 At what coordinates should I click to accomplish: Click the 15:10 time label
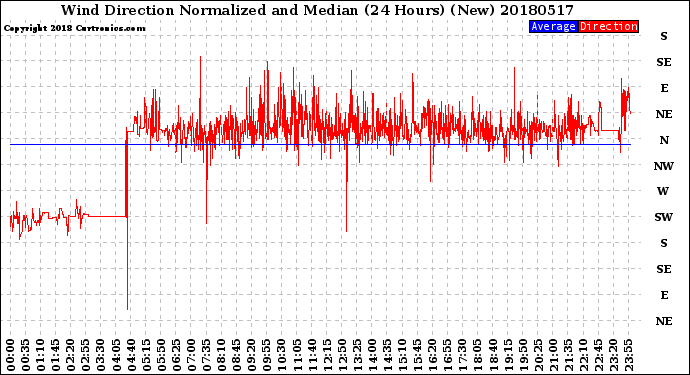[x=402, y=355]
